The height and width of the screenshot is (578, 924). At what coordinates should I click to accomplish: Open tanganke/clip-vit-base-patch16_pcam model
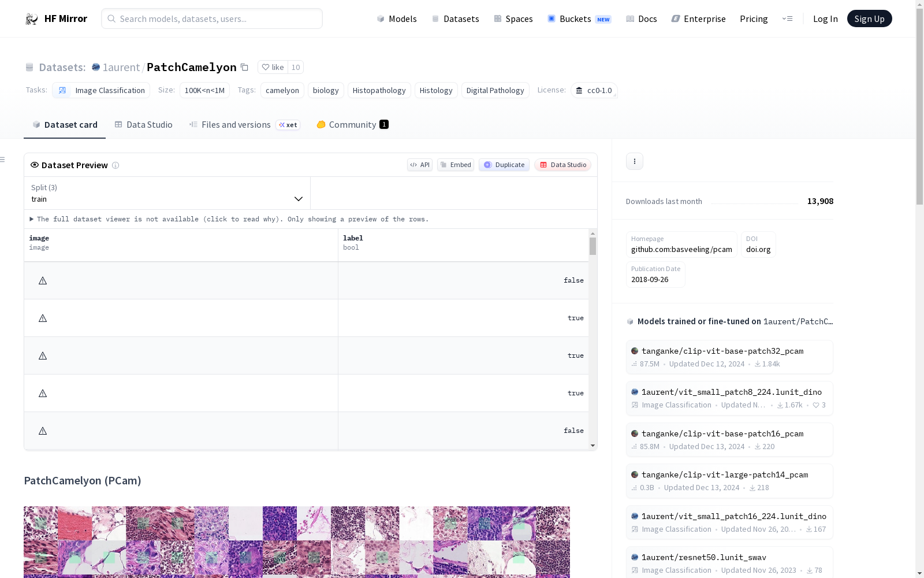point(729,440)
